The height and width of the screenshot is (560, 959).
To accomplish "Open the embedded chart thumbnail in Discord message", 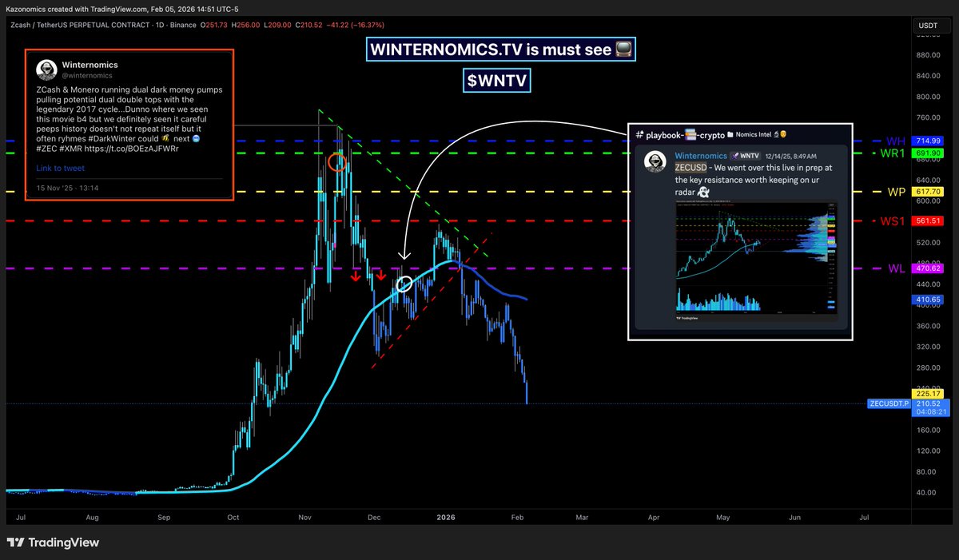I will click(758, 260).
